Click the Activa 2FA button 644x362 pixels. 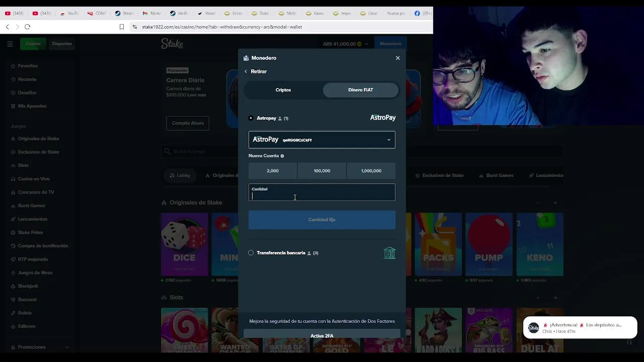click(x=322, y=335)
